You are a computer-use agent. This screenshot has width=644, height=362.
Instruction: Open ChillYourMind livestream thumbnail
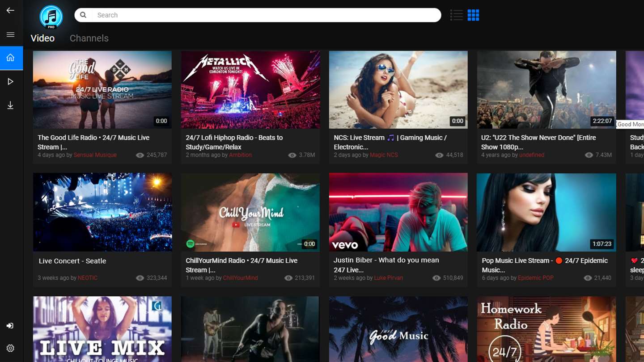[250, 212]
